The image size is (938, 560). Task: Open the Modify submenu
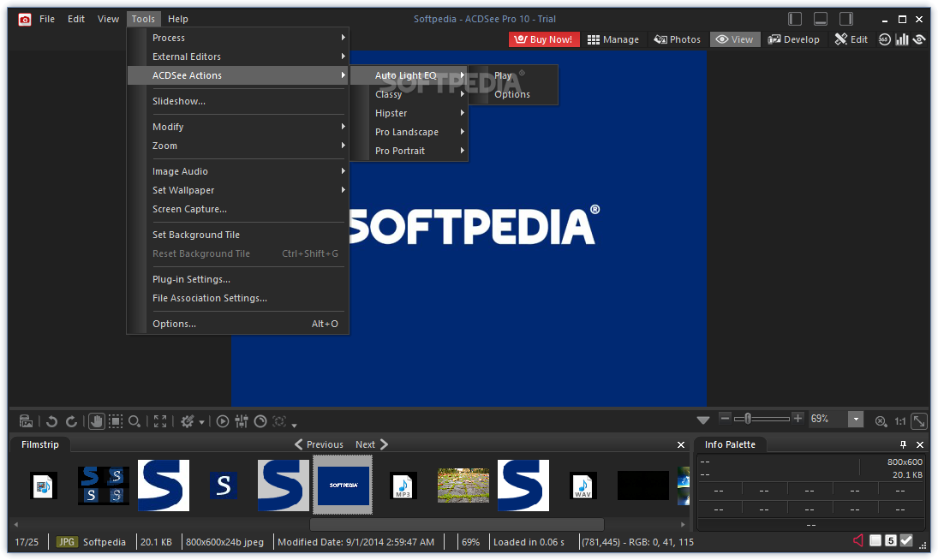[x=238, y=127]
